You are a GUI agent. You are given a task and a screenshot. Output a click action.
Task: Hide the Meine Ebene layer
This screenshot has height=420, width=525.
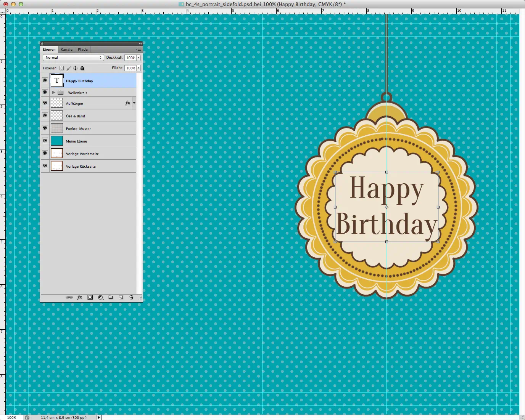(x=45, y=141)
